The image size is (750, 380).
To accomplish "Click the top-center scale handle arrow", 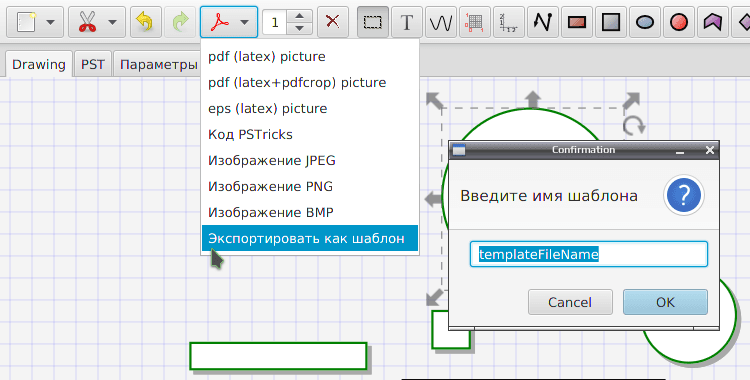I will [533, 100].
